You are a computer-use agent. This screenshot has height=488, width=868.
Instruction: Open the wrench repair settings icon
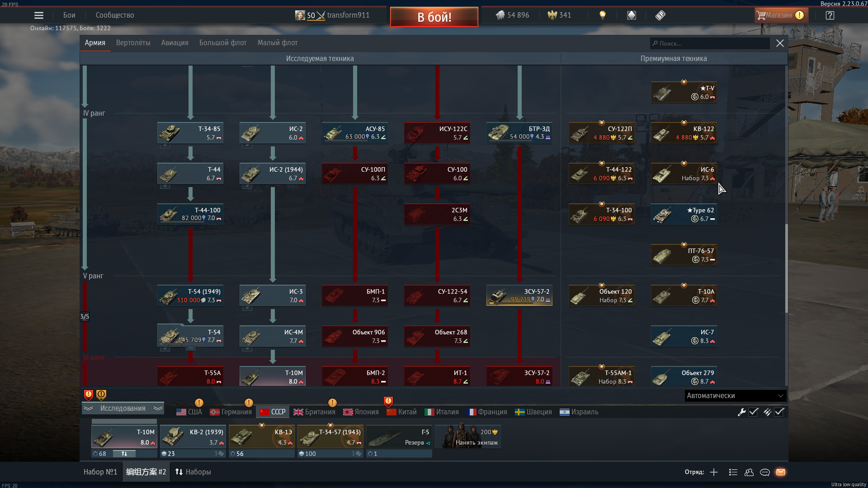(x=741, y=412)
